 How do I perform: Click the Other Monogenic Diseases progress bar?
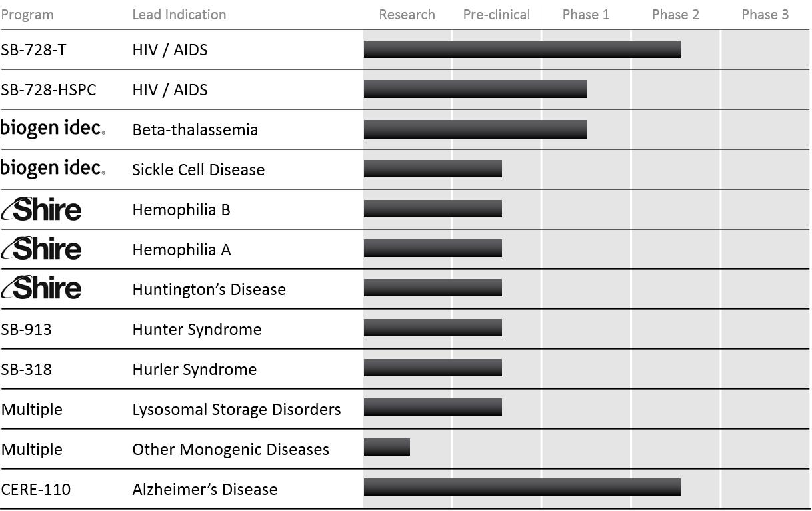coord(387,447)
